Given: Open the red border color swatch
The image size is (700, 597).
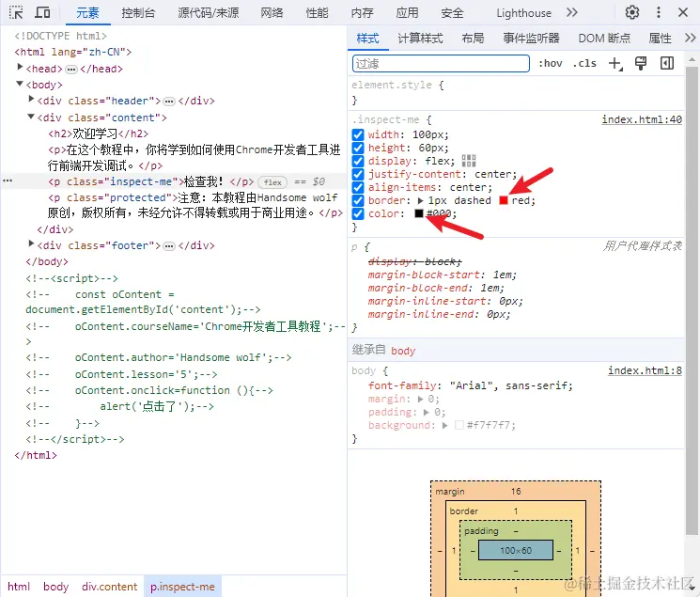Looking at the screenshot, I should [504, 200].
